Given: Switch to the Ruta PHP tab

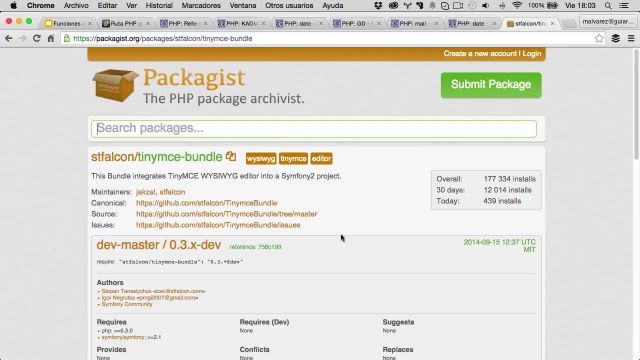Looking at the screenshot, I should pos(124,24).
